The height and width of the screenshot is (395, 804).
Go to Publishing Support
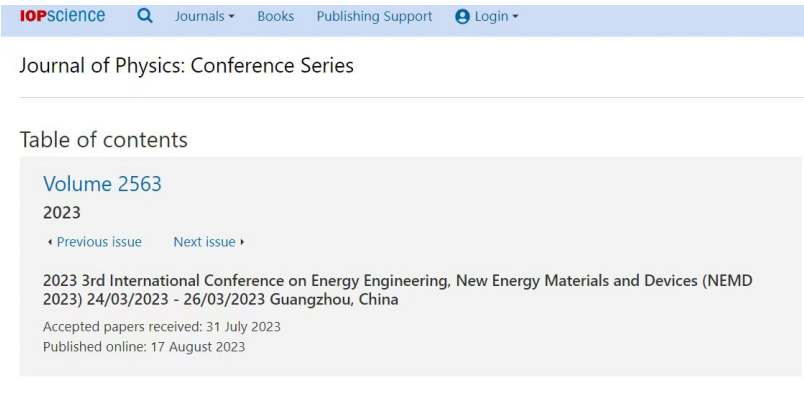[374, 16]
